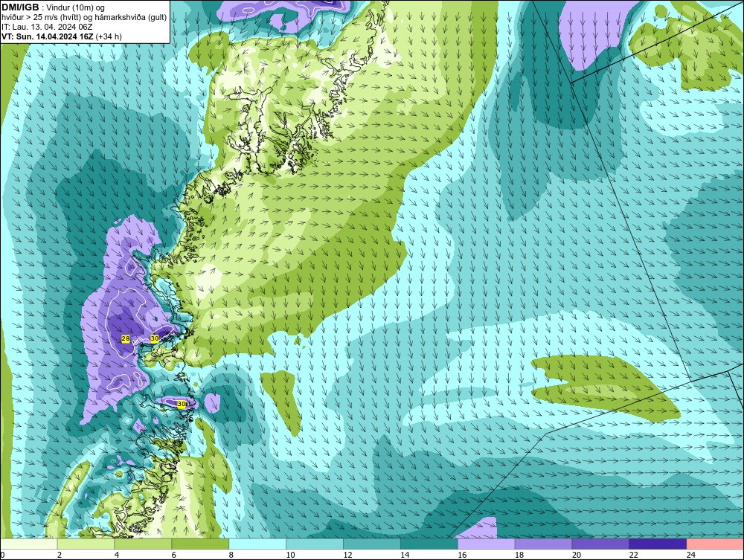Screen dimensions: 744x560
Task: Click the legend scale label 20
Action: 577,556
